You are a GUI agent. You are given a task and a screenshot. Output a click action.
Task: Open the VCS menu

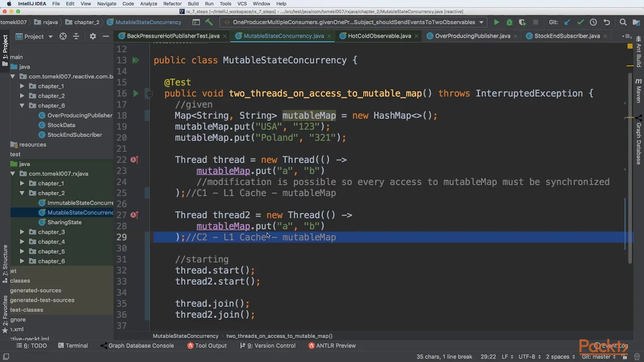(x=242, y=4)
